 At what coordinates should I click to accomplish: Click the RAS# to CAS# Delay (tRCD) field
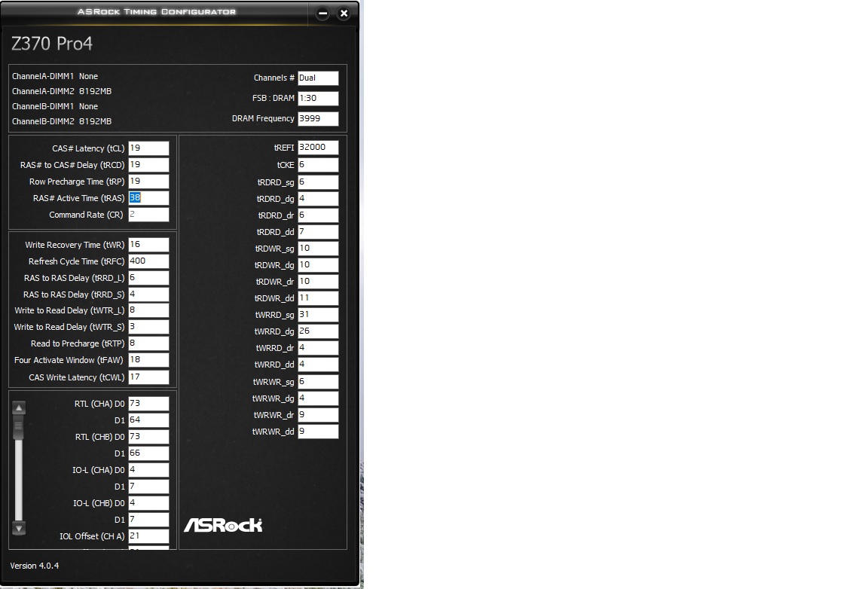point(148,165)
